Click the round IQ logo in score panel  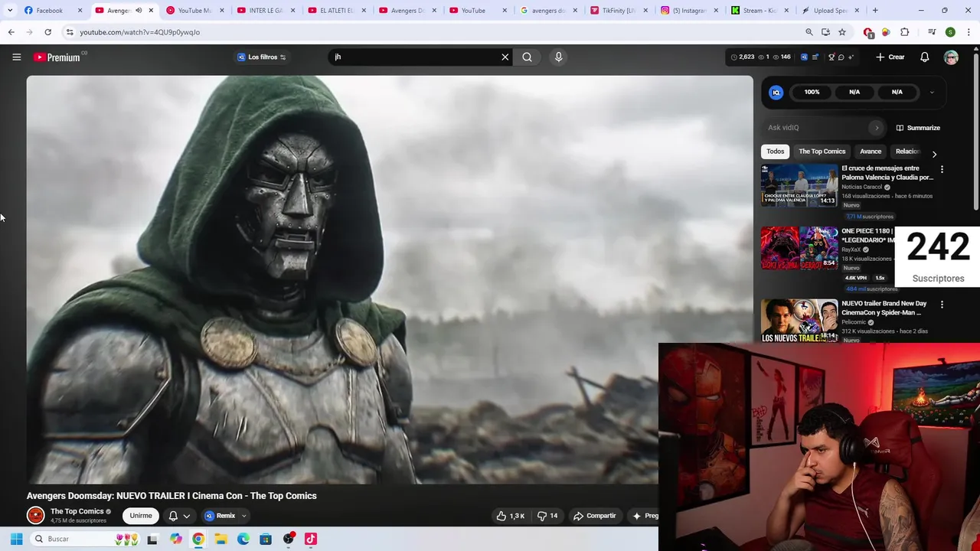click(x=776, y=92)
